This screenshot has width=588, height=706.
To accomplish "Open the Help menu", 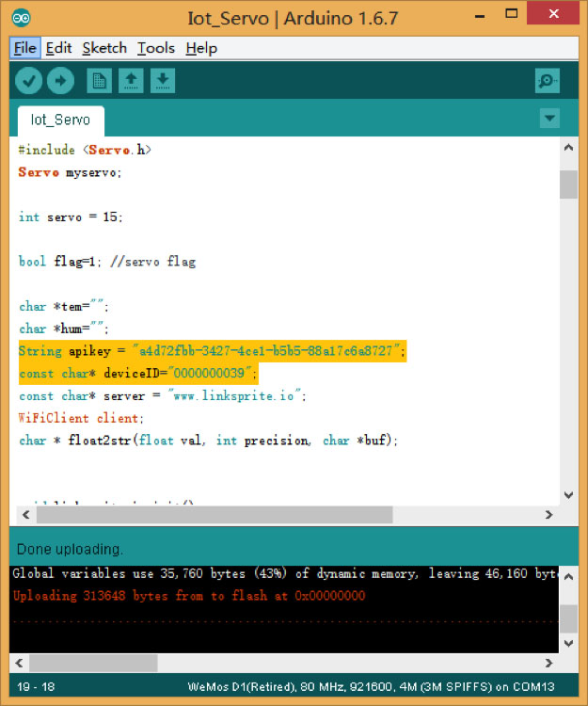I will 201,48.
